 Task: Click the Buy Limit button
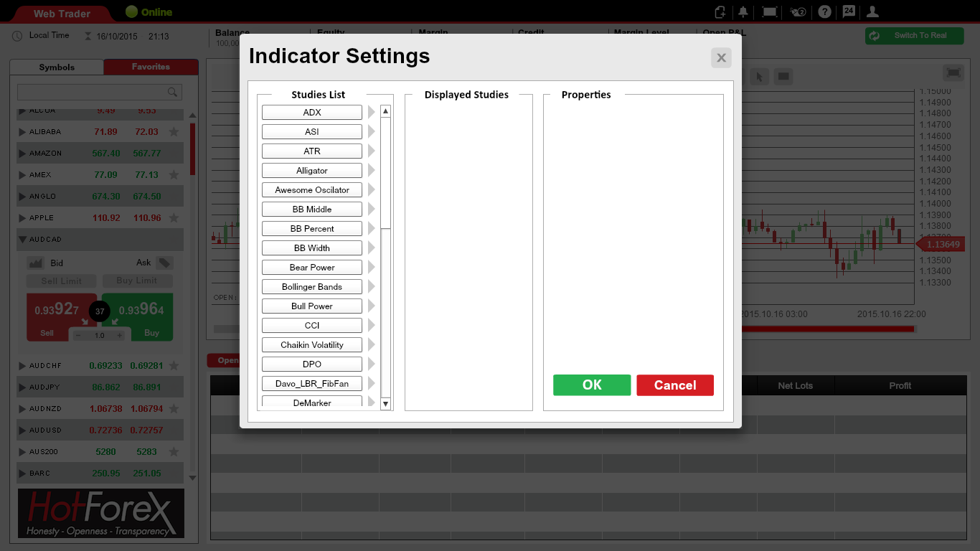(x=136, y=281)
